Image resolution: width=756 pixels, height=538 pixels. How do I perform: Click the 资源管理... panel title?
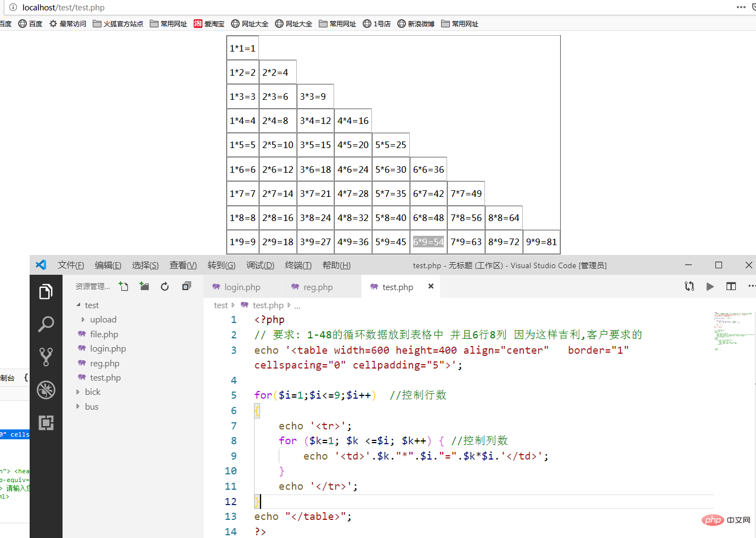click(92, 286)
